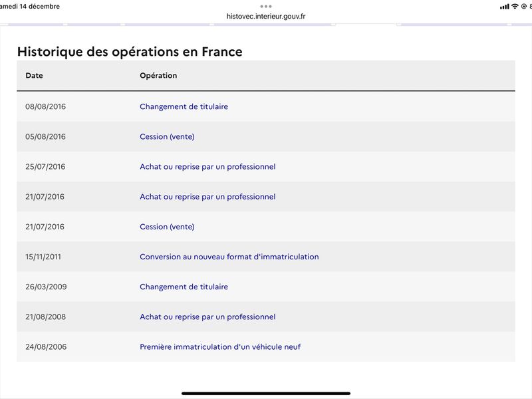532x399 pixels.
Task: Tap the samedi 14 décembre status bar date
Action: (29, 6)
